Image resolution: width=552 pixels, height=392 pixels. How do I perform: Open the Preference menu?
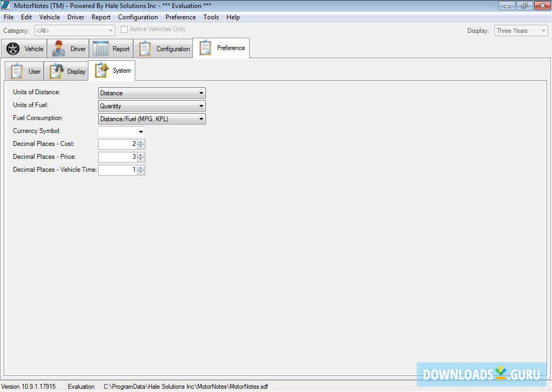[x=181, y=17]
